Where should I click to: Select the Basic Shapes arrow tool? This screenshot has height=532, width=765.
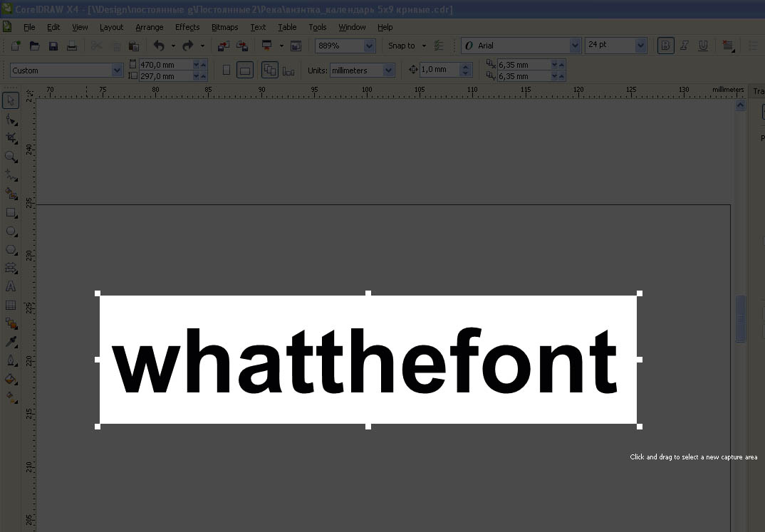[11, 268]
